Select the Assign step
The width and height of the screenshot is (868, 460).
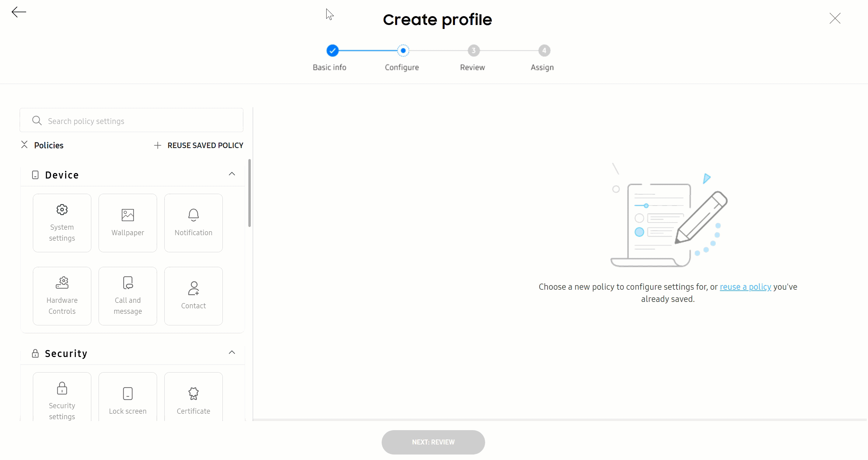[544, 51]
